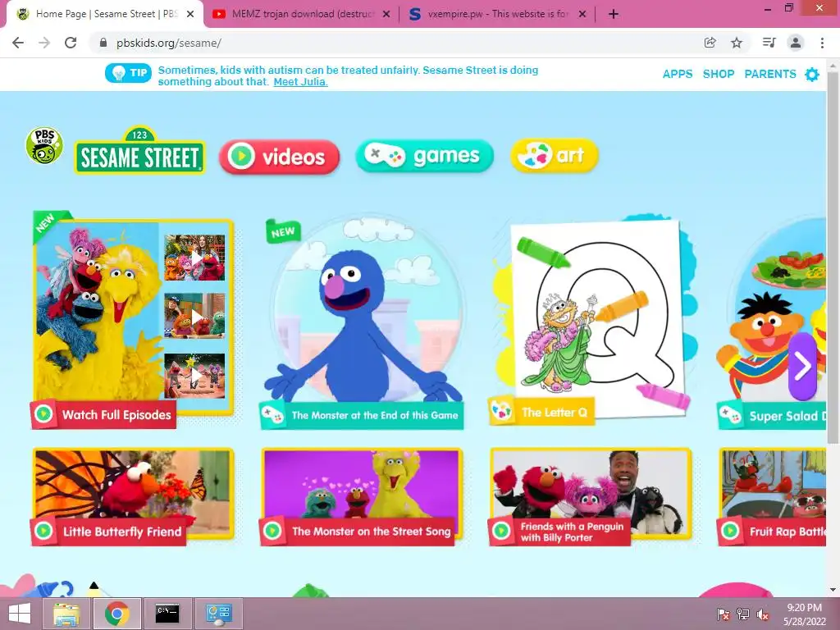
Task: Open SHOP link in header
Action: coord(719,74)
